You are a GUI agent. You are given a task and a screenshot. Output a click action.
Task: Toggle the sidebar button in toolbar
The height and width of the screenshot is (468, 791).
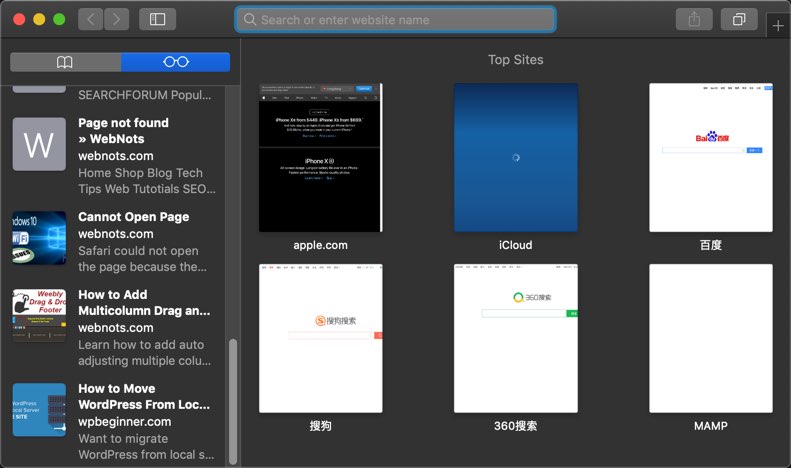click(158, 19)
